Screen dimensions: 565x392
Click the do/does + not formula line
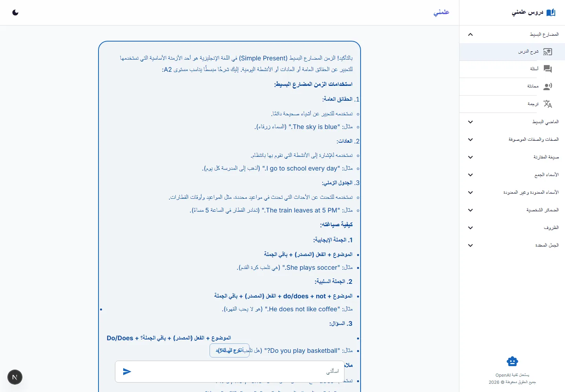(x=283, y=296)
